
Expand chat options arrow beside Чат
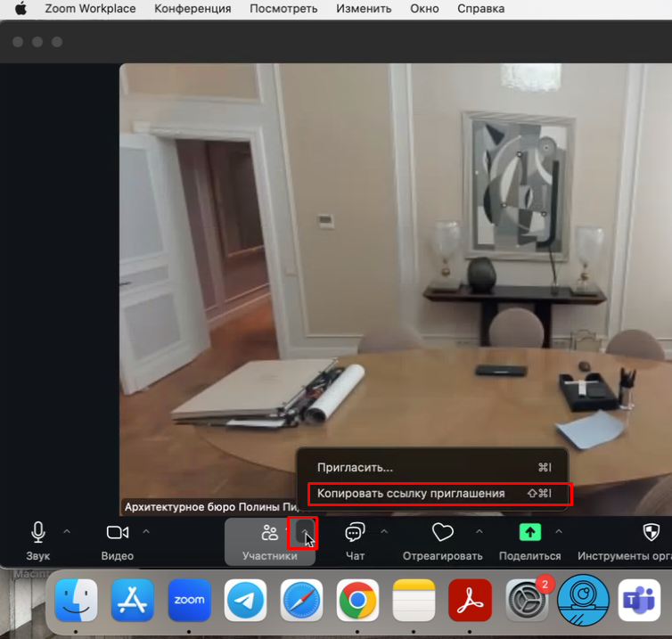pos(384,532)
